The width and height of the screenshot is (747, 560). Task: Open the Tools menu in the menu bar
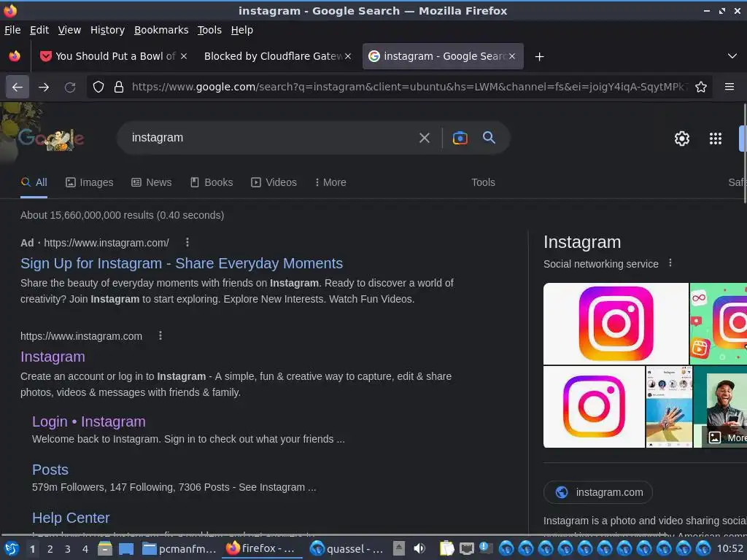[209, 30]
